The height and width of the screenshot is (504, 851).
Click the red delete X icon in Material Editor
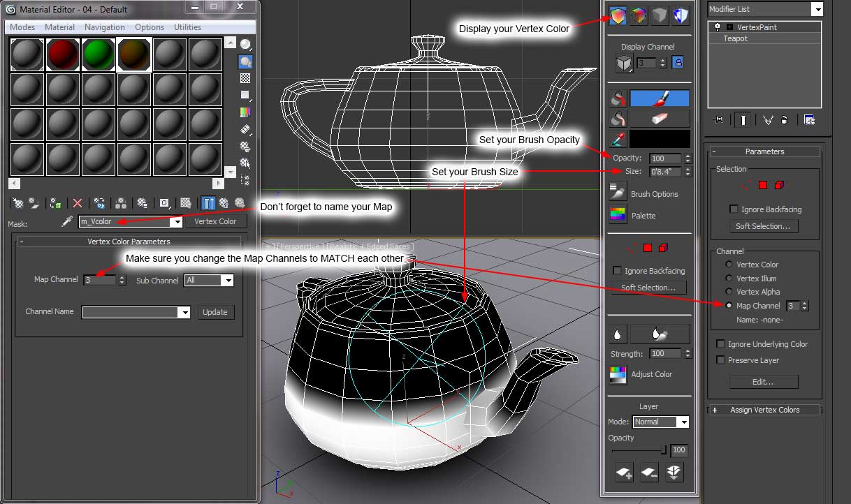(78, 203)
